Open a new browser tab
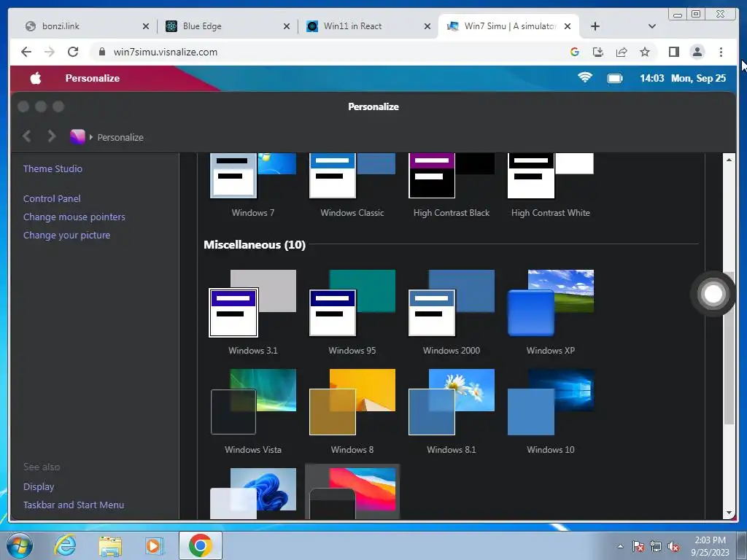747x560 pixels. coord(595,26)
